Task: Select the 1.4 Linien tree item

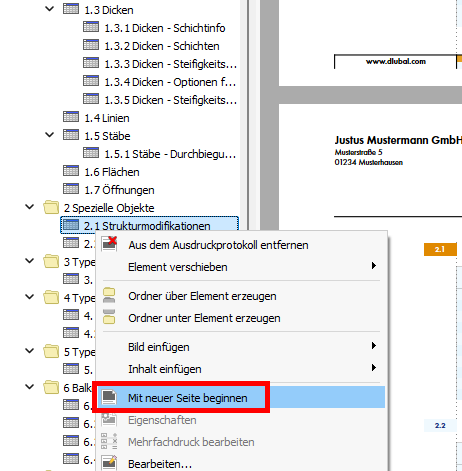Action: (x=107, y=118)
